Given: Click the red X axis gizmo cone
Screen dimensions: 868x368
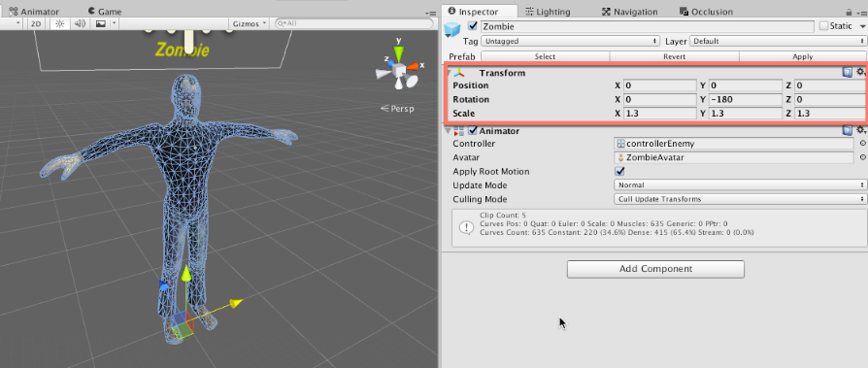Looking at the screenshot, I should pyautogui.click(x=413, y=66).
